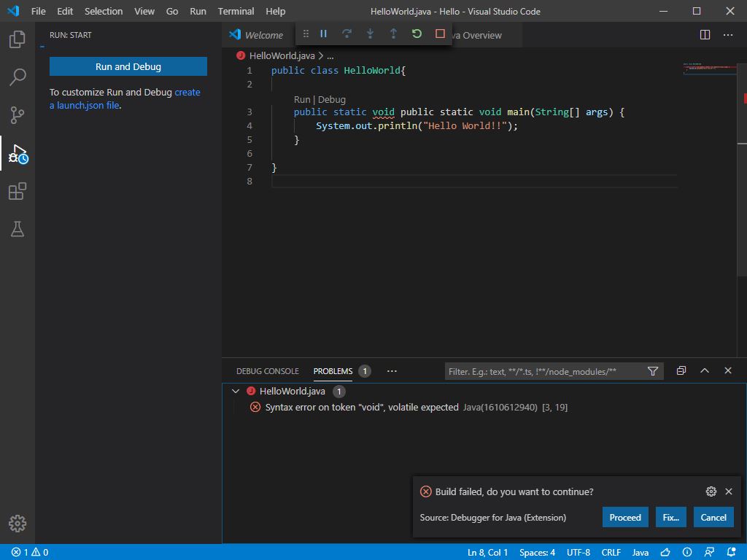
Task: Click the underlined void token on line 3
Action: pos(383,112)
